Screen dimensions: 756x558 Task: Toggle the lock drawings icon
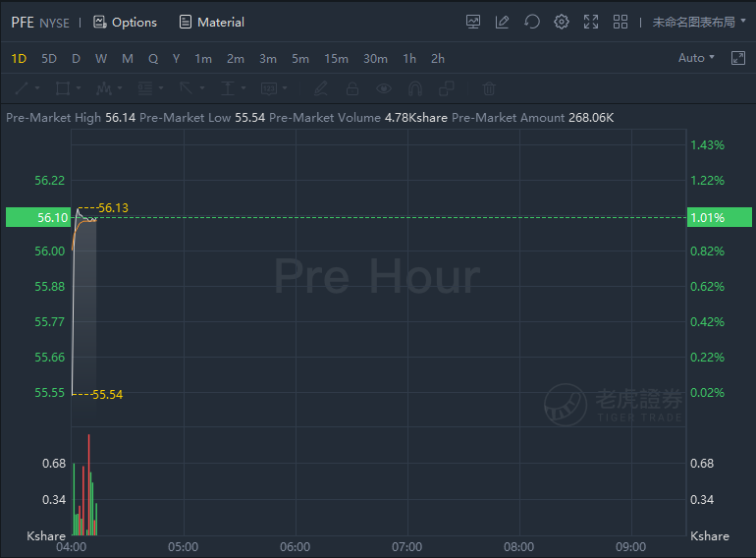(352, 88)
